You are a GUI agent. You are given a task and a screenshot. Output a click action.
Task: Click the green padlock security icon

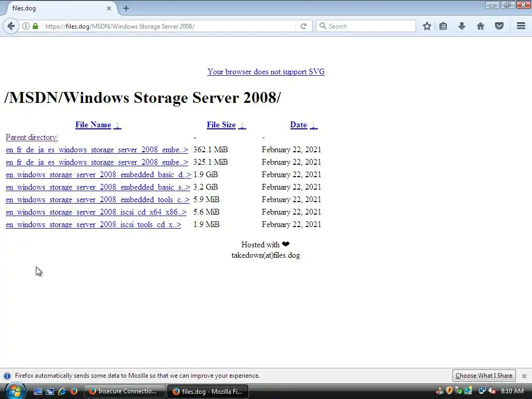pos(35,26)
